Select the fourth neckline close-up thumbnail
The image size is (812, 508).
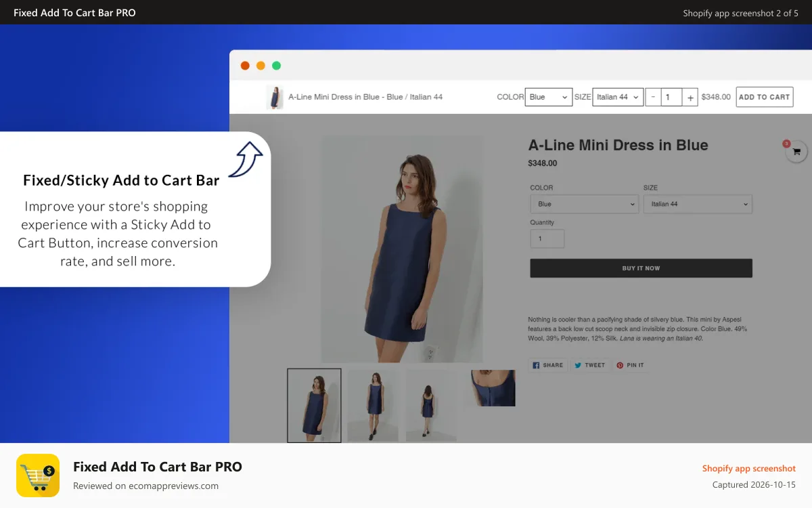tap(493, 387)
